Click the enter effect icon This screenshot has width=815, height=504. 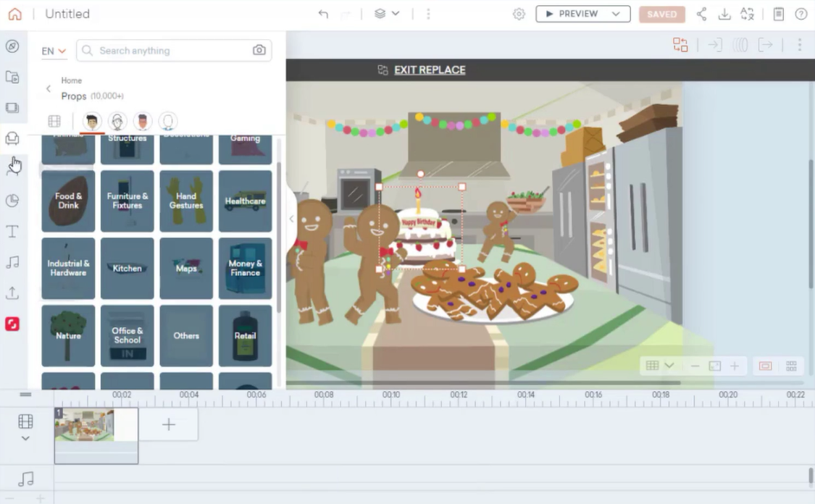tap(715, 45)
